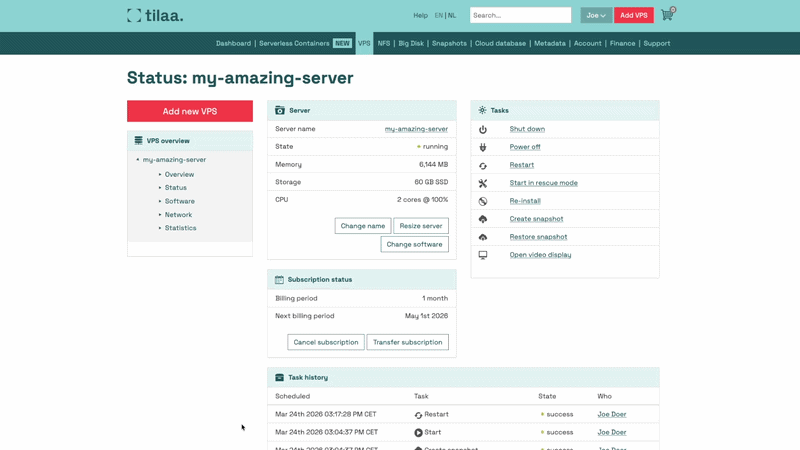This screenshot has width=800, height=450.
Task: Click the Shut down power icon
Action: [x=483, y=130]
